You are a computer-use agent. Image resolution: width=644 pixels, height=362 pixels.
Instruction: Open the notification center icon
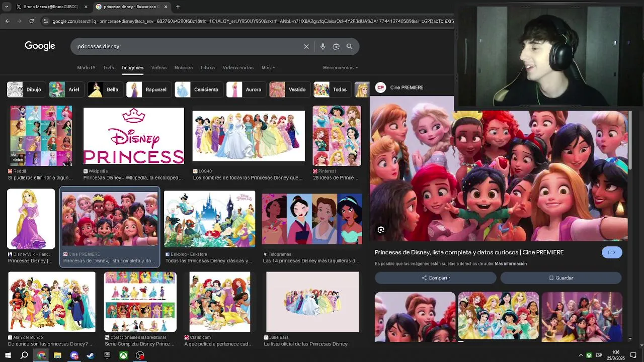click(633, 355)
